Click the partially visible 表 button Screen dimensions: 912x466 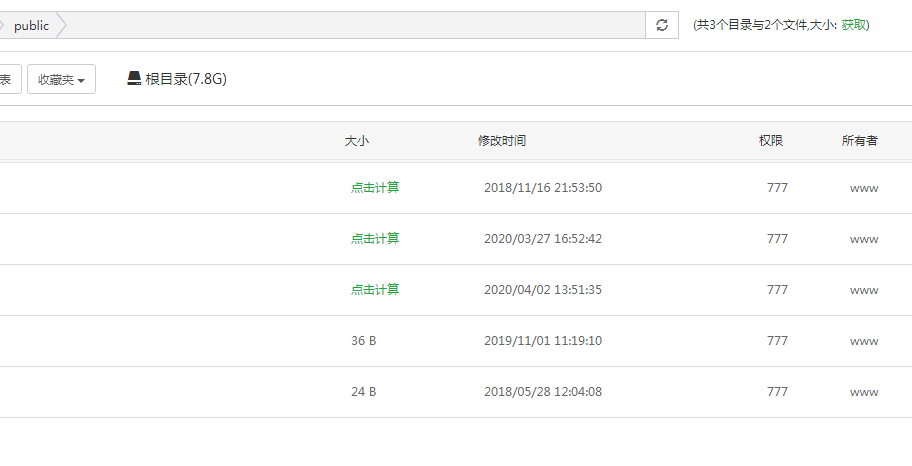(6, 80)
